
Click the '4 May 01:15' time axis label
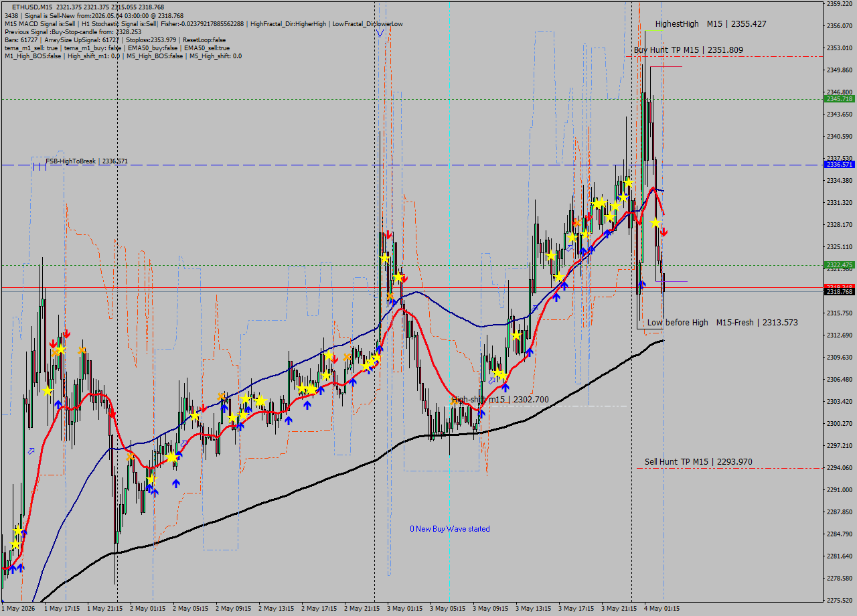point(662,609)
